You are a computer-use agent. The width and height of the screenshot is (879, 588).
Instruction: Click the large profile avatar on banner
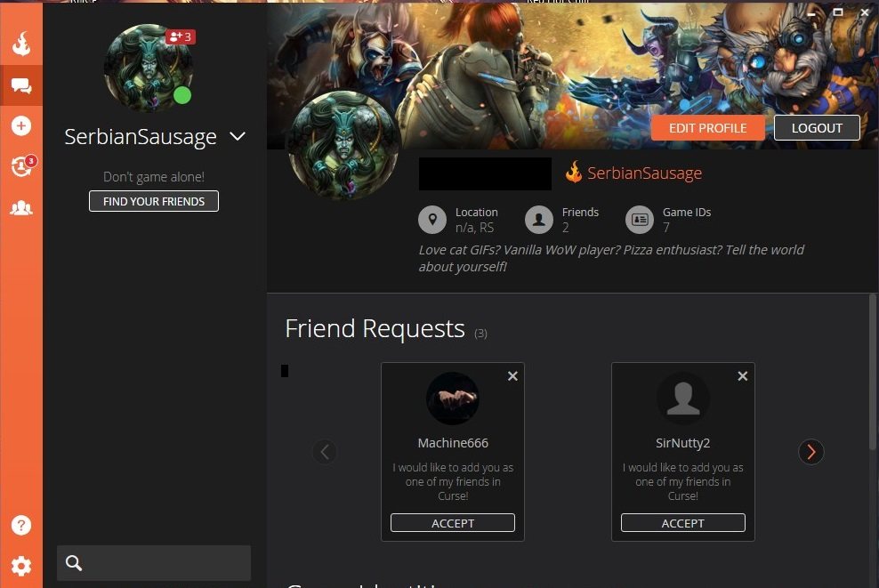click(343, 145)
